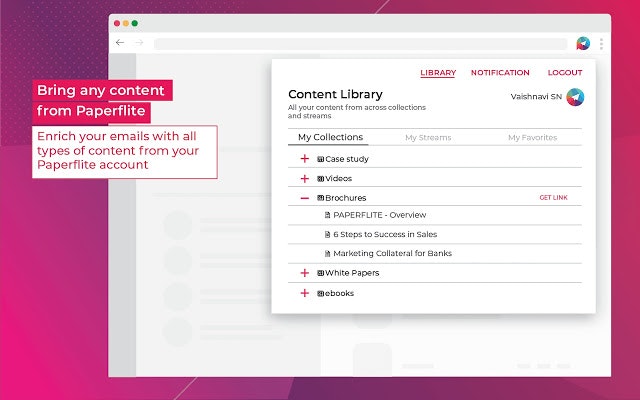This screenshot has width=640, height=400.
Task: Open the NOTIFICATION tab
Action: tap(500, 73)
